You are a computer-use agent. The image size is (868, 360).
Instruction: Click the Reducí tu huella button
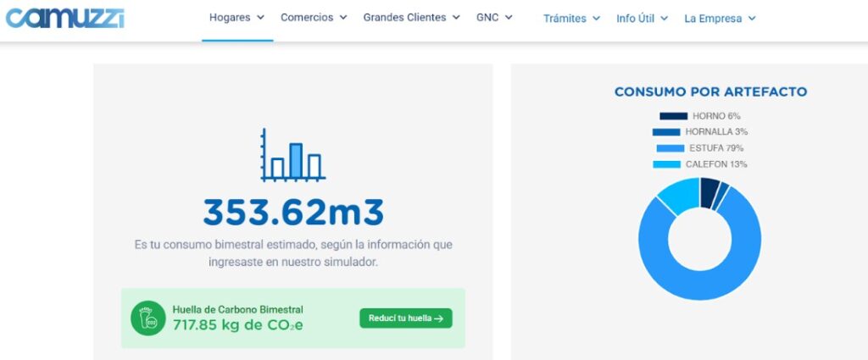[406, 318]
